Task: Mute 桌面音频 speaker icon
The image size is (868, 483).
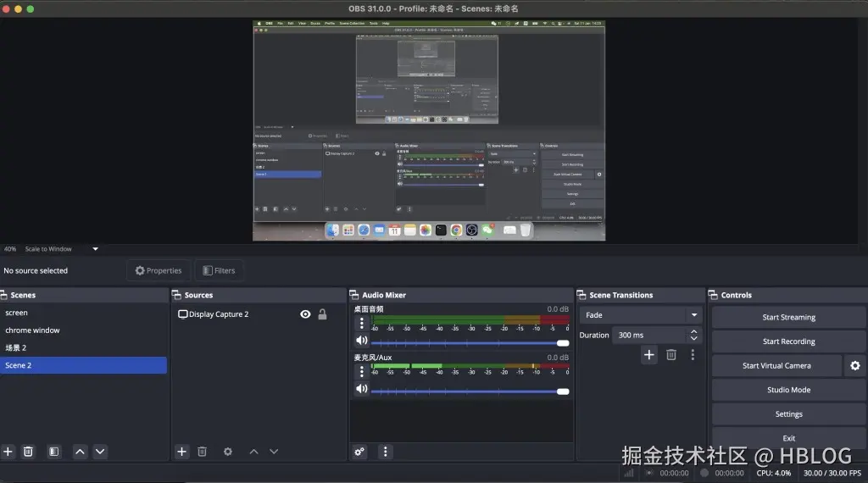Action: tap(361, 341)
